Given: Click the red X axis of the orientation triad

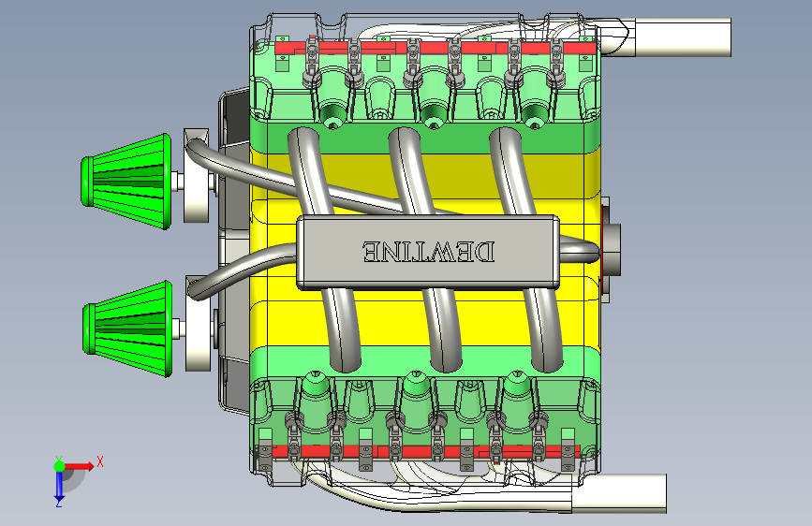Looking at the screenshot, I should [x=79, y=466].
